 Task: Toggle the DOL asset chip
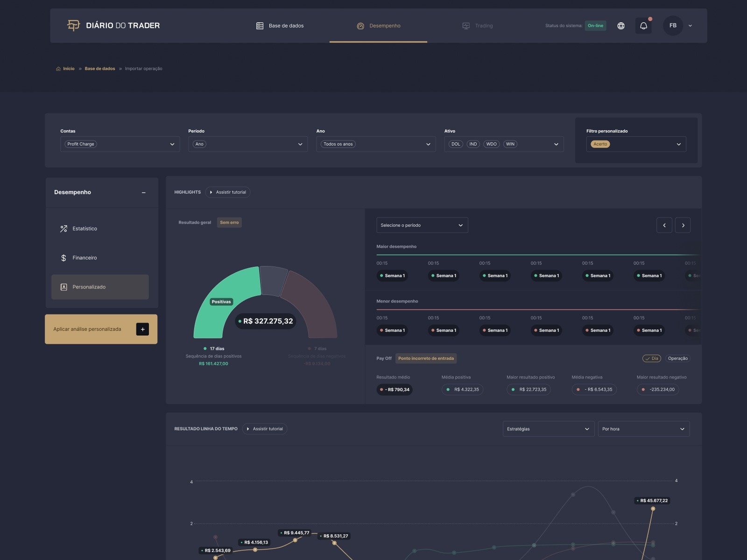pos(456,144)
